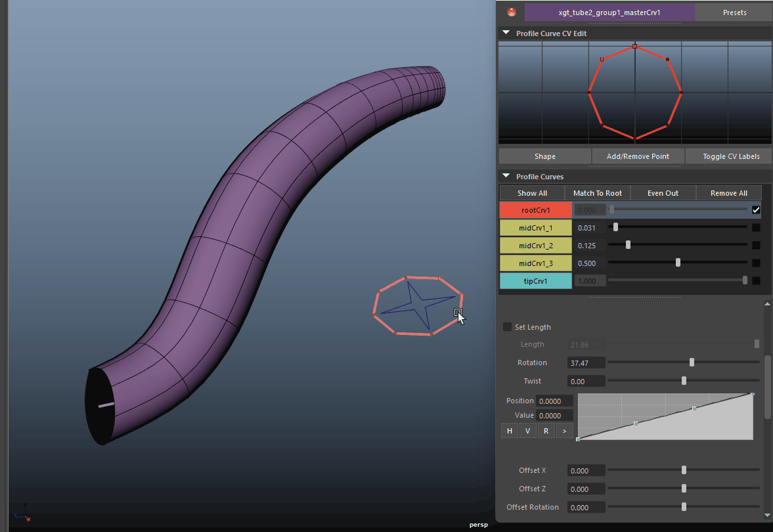Uncheck the rootCrv1 checkbox

click(756, 210)
